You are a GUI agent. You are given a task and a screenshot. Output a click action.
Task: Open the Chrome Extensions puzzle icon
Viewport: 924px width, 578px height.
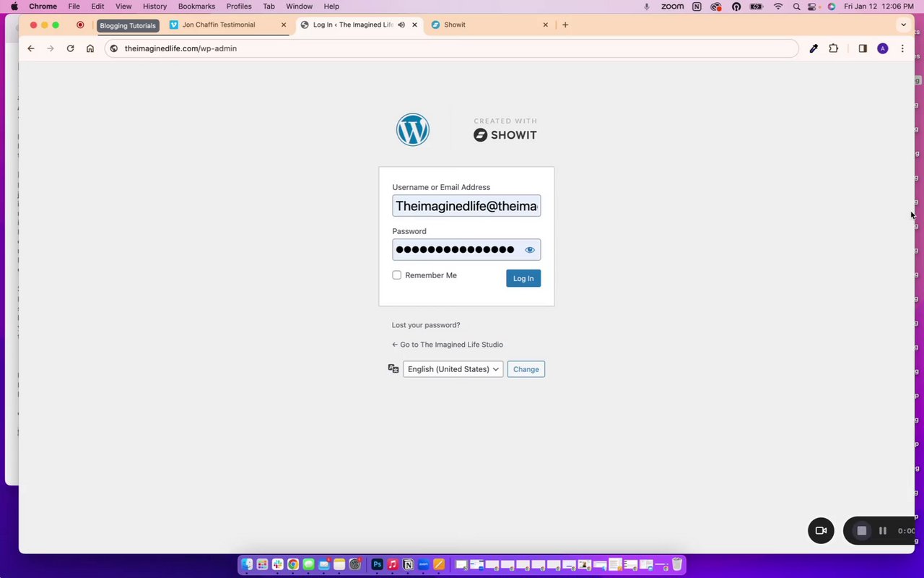pyautogui.click(x=834, y=48)
